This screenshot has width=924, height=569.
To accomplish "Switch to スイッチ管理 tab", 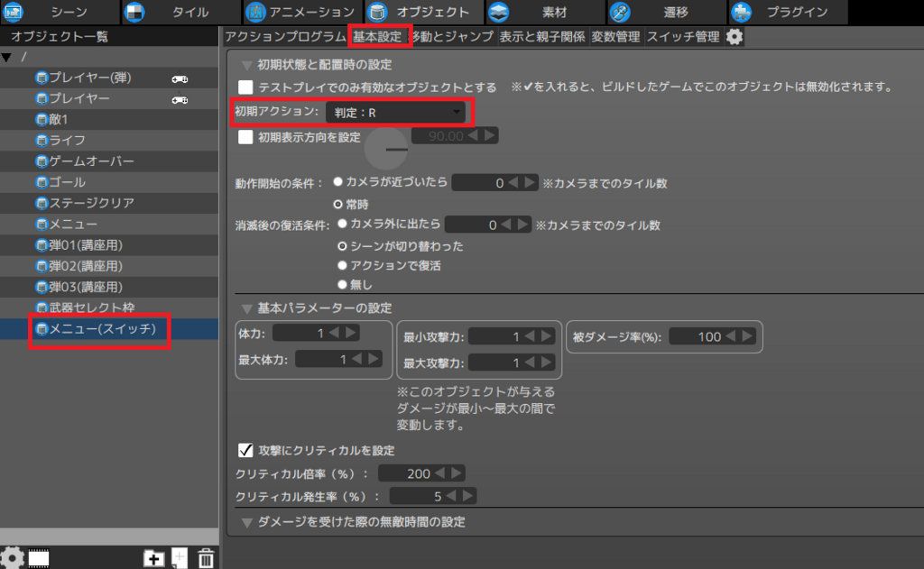I will (683, 36).
